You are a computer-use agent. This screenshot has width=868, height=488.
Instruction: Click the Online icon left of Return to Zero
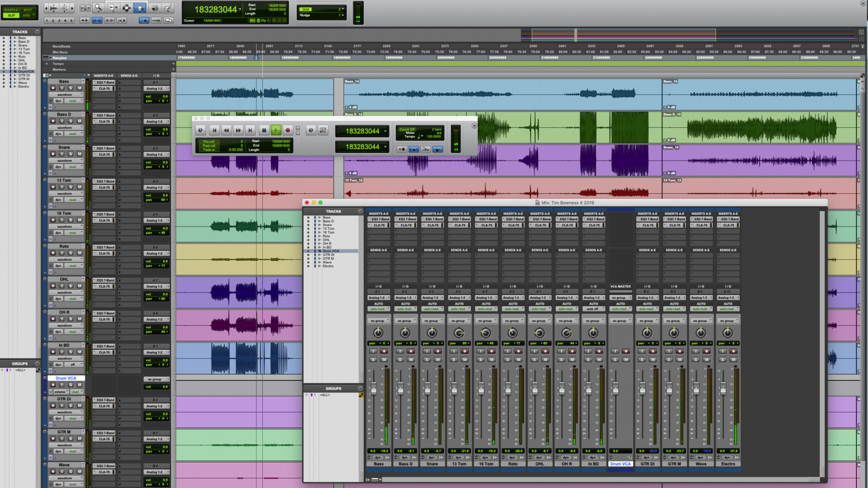(200, 131)
